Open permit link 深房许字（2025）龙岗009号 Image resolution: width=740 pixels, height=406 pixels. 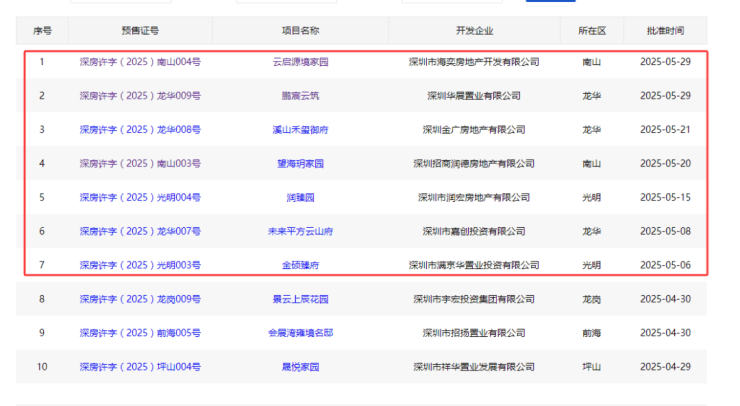[x=140, y=299]
